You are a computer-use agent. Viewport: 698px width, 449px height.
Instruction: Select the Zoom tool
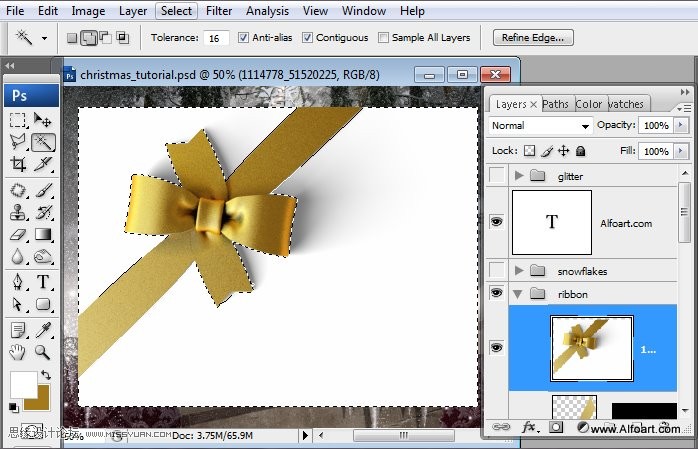(x=43, y=352)
